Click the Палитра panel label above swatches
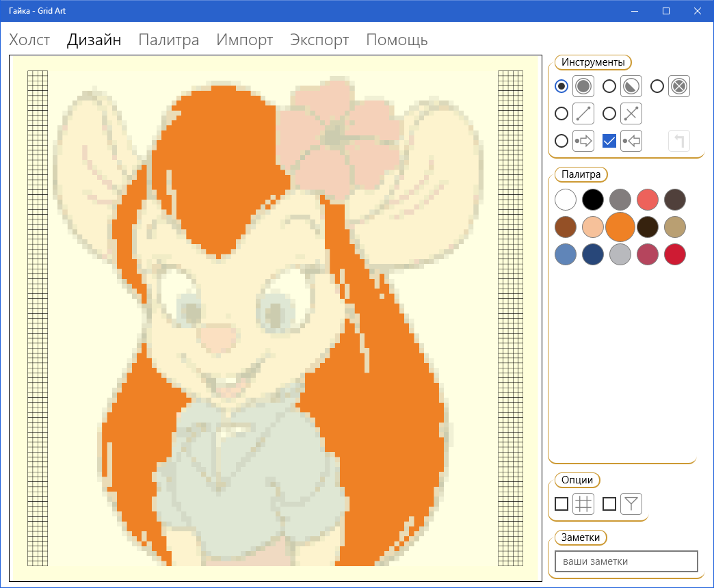714x588 pixels. (x=581, y=174)
